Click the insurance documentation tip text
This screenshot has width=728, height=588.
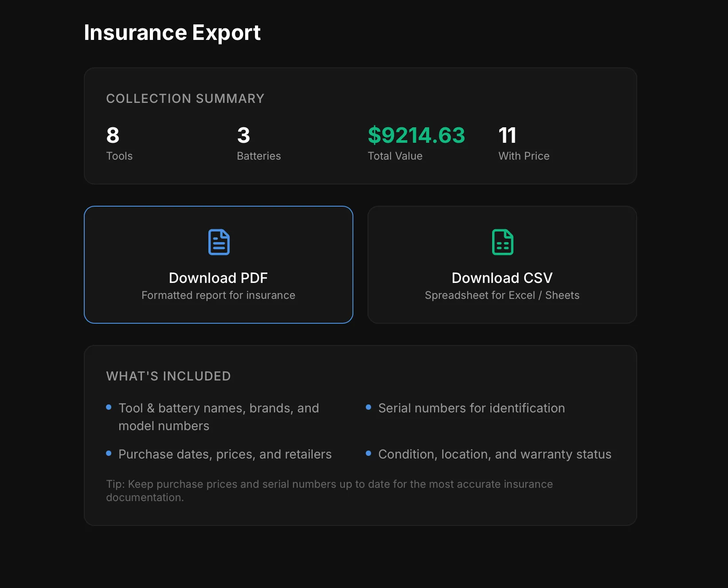coord(329,490)
